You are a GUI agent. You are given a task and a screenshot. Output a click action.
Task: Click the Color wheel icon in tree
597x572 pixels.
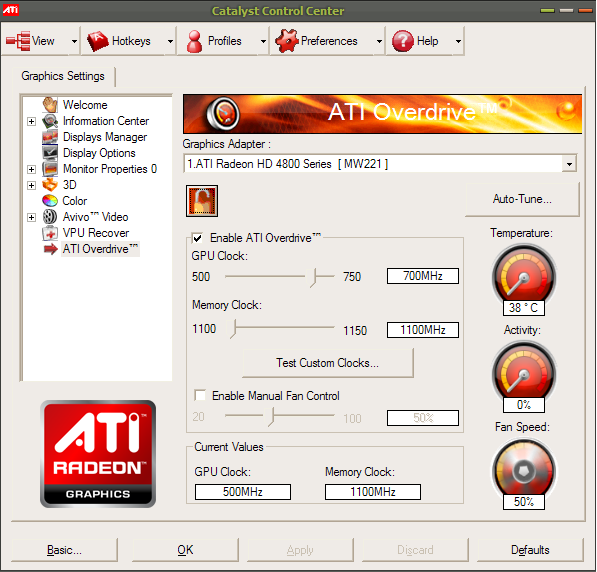click(50, 201)
